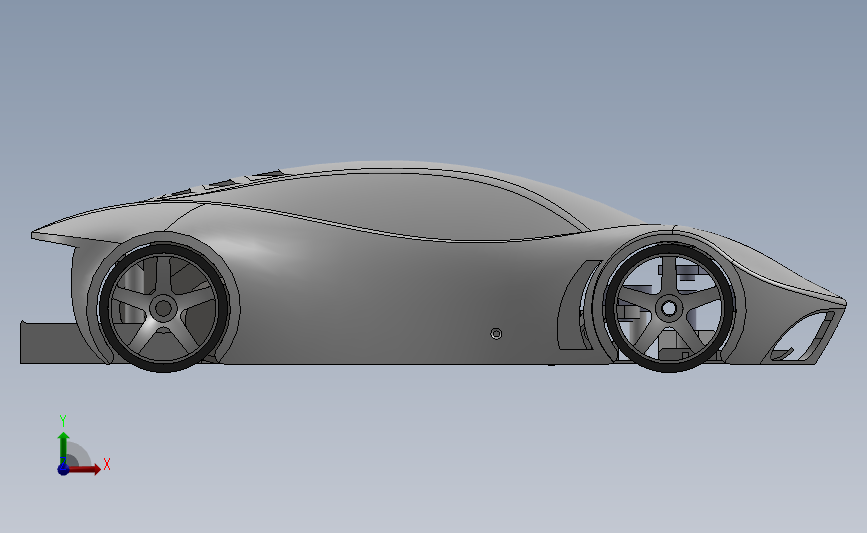Select the front bumper air intake opening
The width and height of the screenshot is (867, 533).
point(800,336)
